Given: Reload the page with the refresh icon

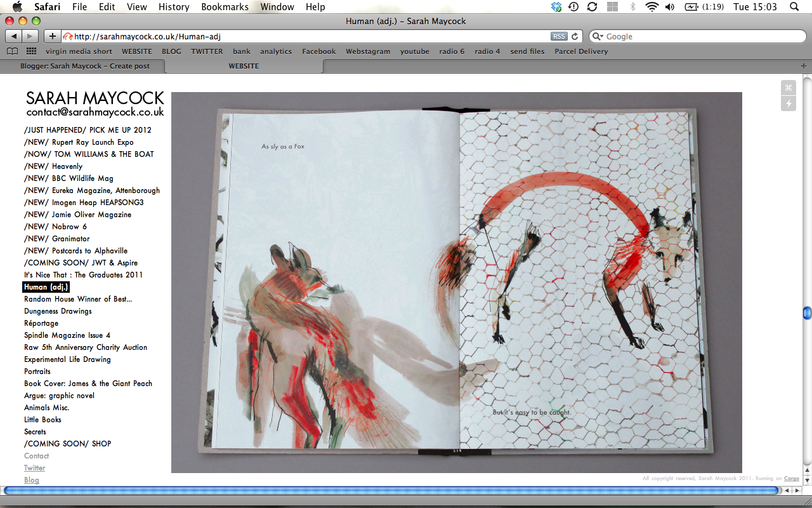Looking at the screenshot, I should click(x=575, y=36).
